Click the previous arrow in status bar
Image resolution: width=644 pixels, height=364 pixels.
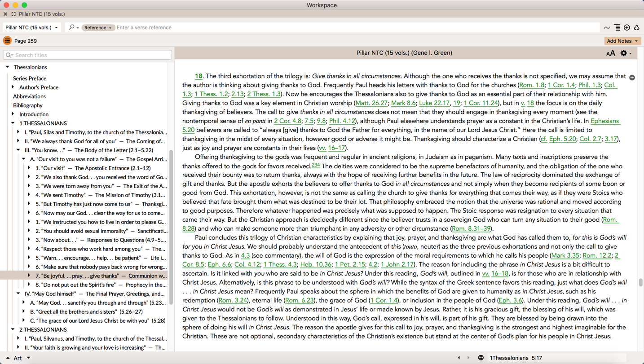[x=459, y=358]
